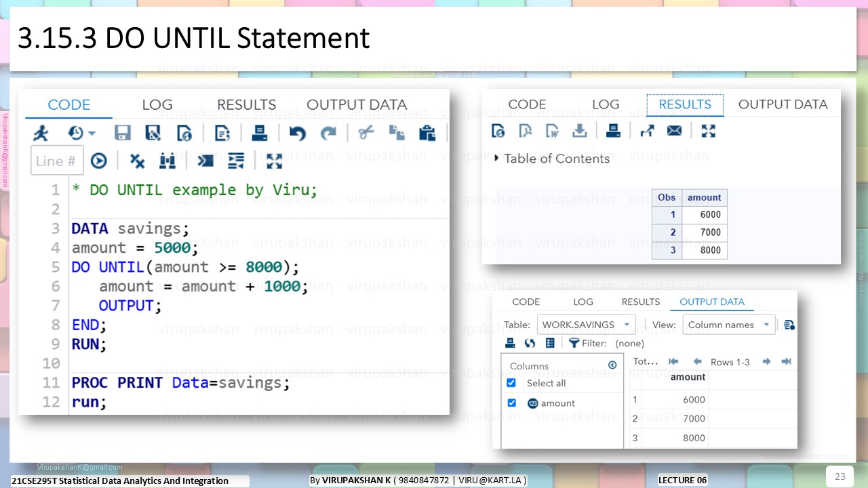Click the Undo arrow icon
Viewport: 868px width, 488px height.
point(297,133)
